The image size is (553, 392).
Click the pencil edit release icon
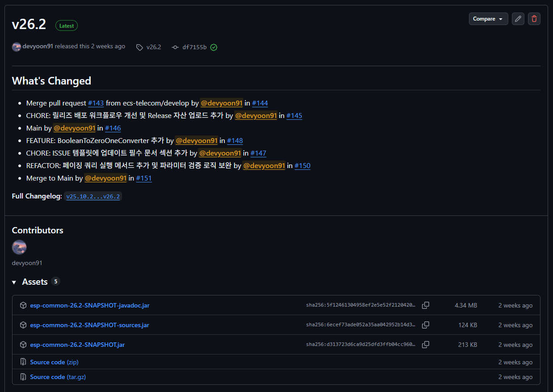tap(518, 19)
